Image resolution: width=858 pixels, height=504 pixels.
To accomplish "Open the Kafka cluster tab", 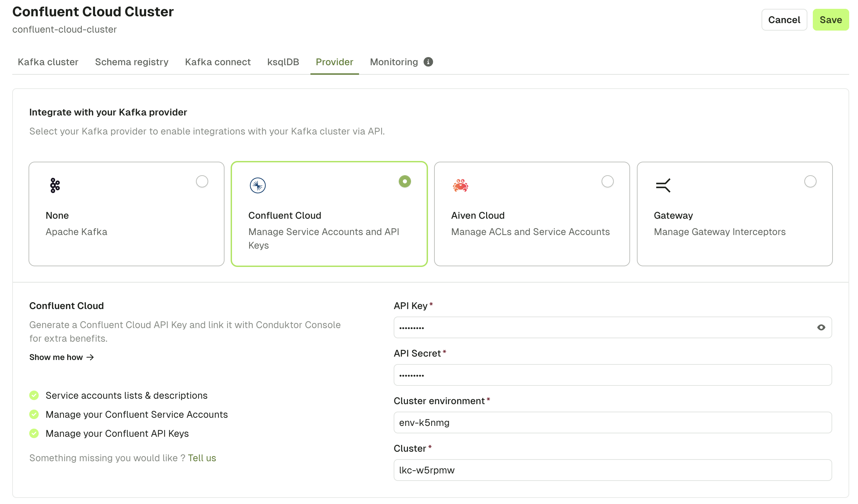I will coord(48,62).
